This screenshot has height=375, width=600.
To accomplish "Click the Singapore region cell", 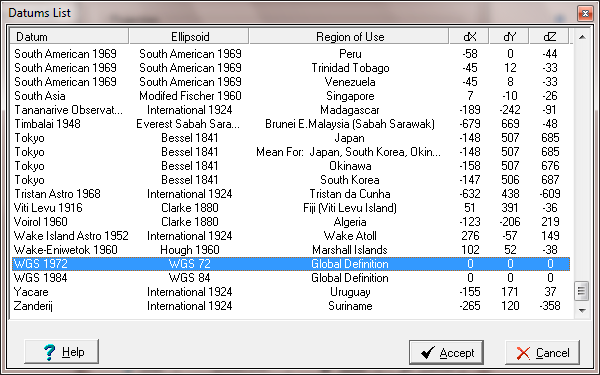I will (350, 96).
